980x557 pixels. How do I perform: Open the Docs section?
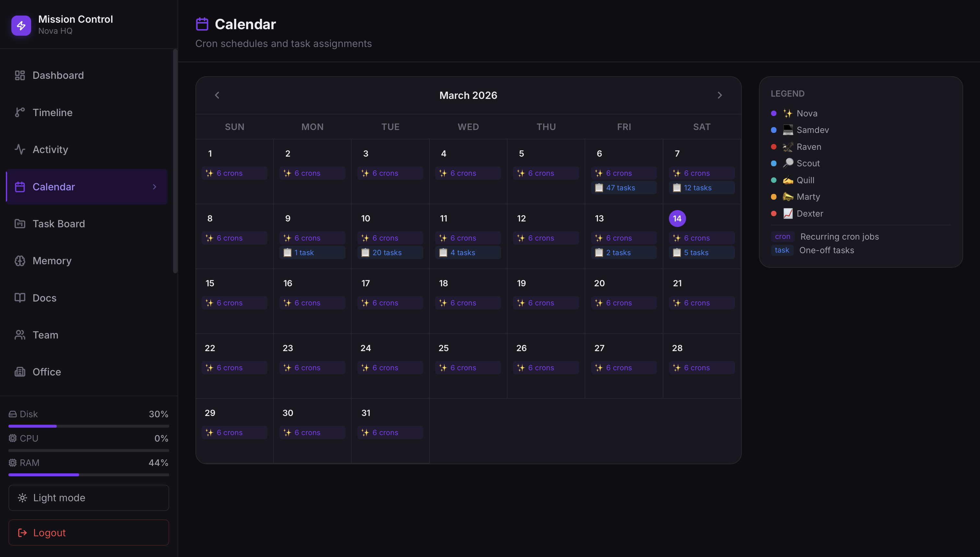(44, 298)
